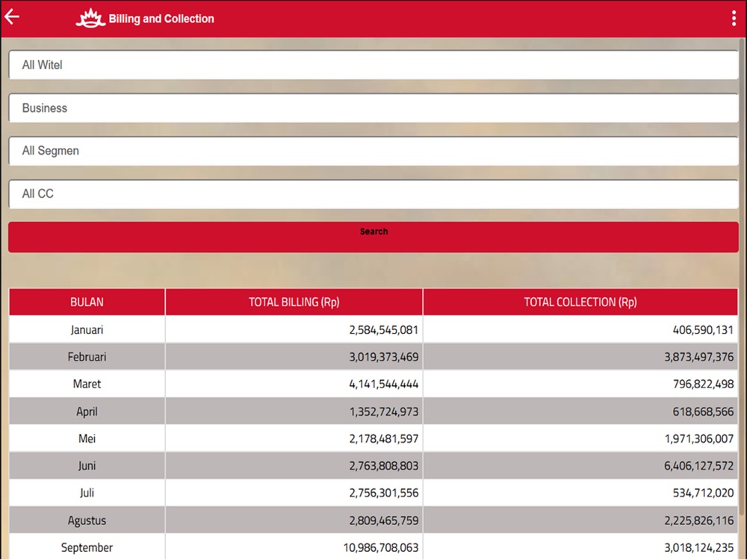Open the All Segmen dropdown

373,151
